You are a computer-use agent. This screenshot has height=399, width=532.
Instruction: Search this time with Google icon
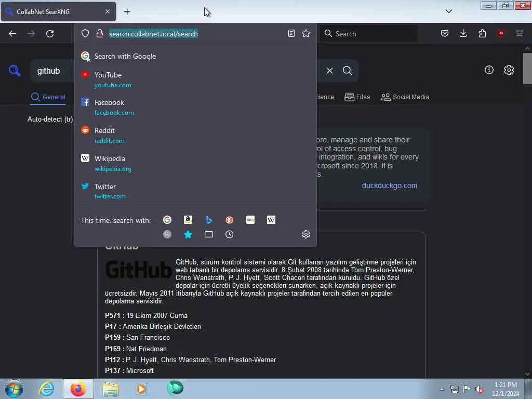(x=167, y=220)
